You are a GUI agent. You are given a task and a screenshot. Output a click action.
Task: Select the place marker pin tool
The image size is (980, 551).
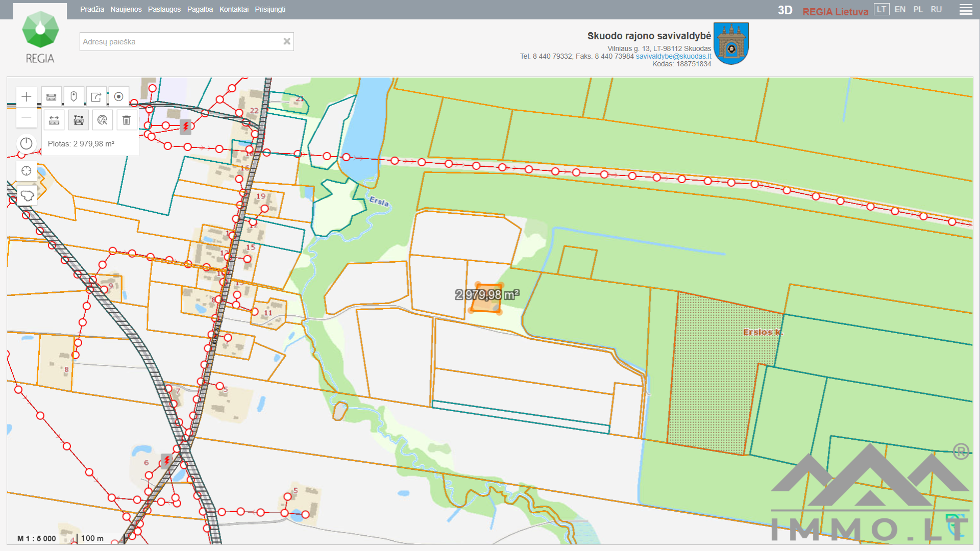[73, 97]
